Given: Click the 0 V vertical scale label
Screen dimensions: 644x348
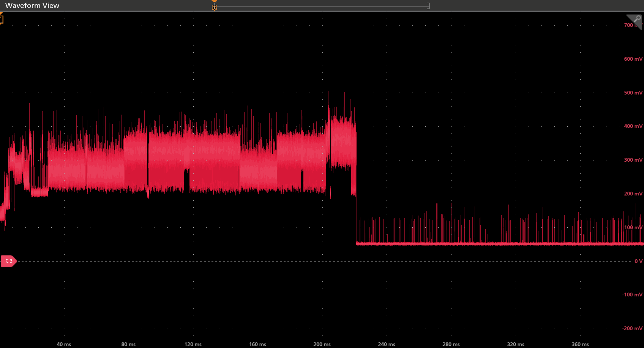Looking at the screenshot, I should point(639,261).
